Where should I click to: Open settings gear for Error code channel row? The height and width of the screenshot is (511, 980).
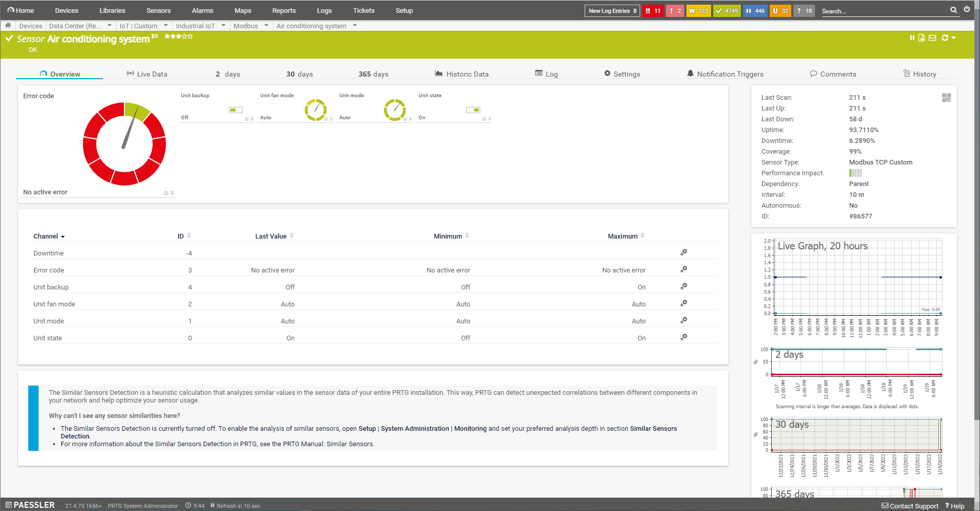pos(683,269)
